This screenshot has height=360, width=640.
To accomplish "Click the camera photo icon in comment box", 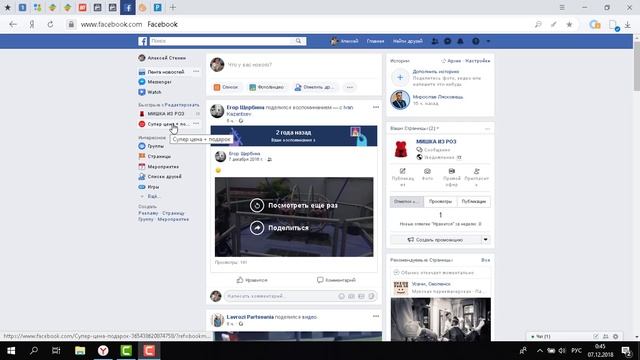I will (351, 296).
